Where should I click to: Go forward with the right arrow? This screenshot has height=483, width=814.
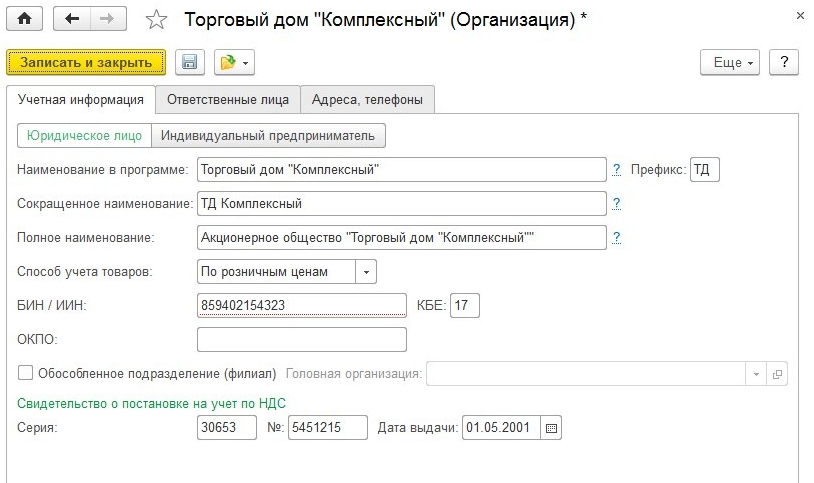click(108, 18)
